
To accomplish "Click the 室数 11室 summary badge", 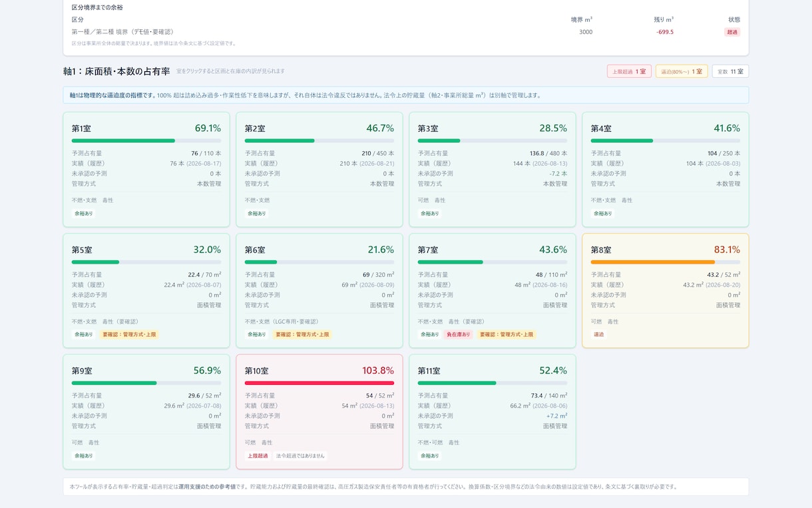I will [x=730, y=71].
